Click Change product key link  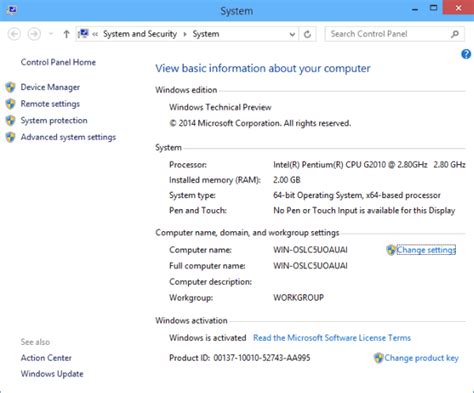[421, 358]
